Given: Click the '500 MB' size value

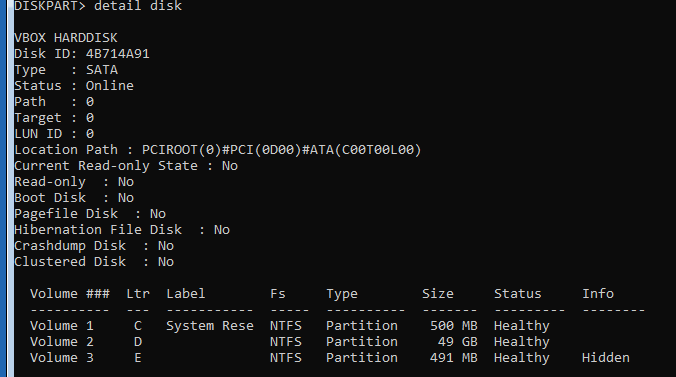Looking at the screenshot, I should click(454, 326).
